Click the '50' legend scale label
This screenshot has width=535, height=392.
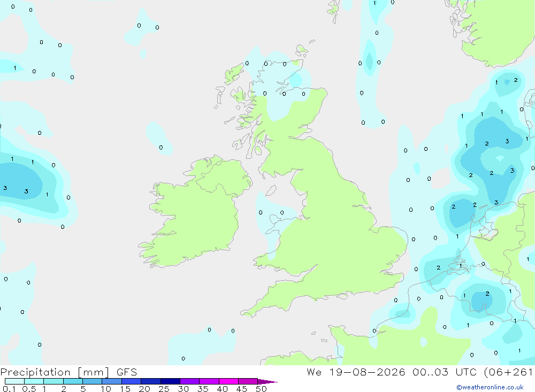(261, 389)
